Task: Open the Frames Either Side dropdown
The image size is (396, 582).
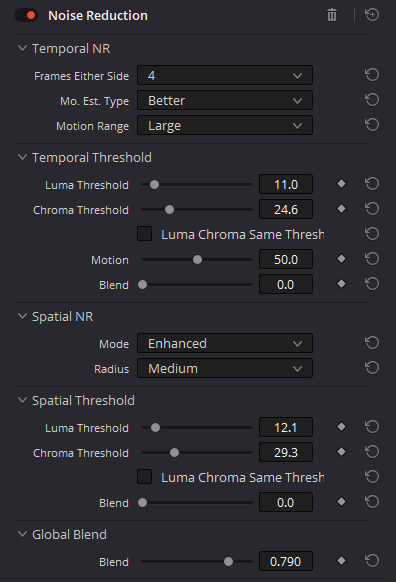Action: (225, 75)
